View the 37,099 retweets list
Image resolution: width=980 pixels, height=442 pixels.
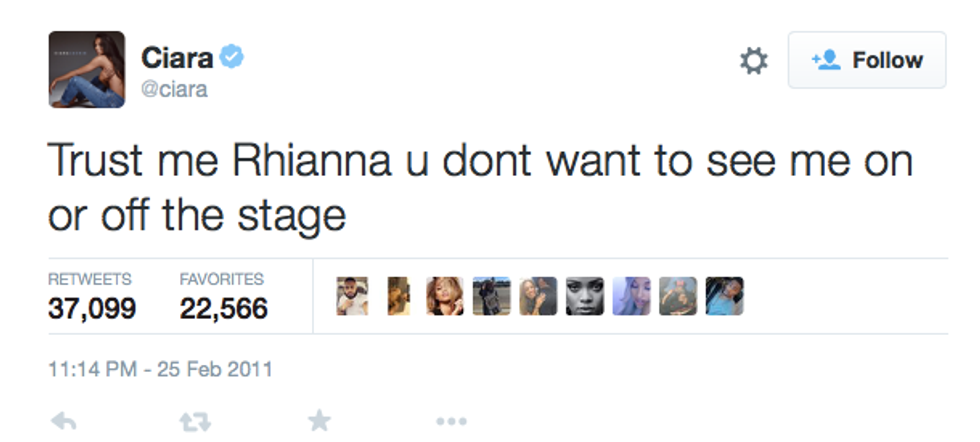92,308
